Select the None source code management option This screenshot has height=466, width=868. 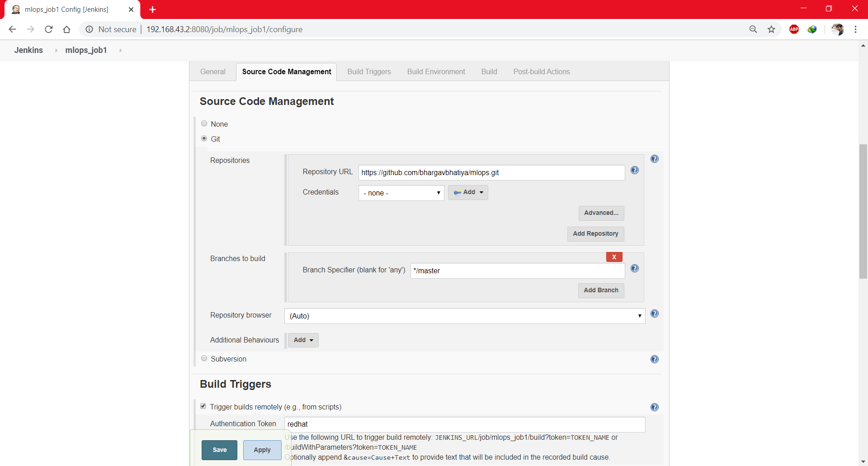(204, 123)
